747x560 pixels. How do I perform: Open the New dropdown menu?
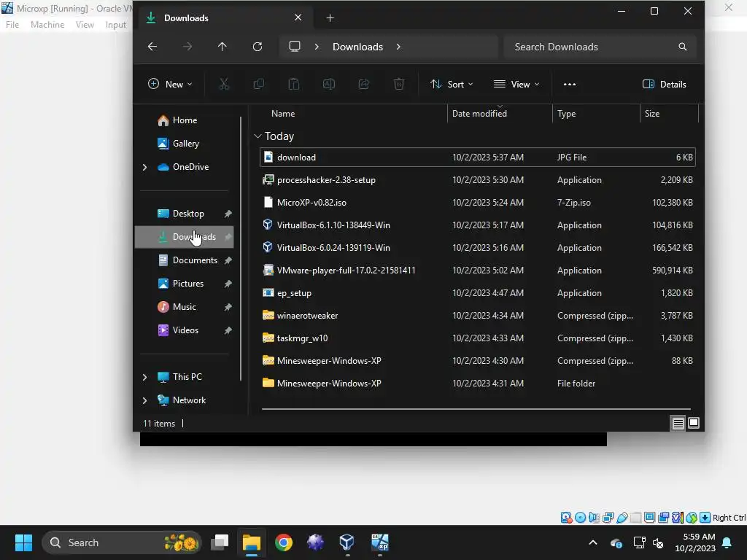coord(170,85)
